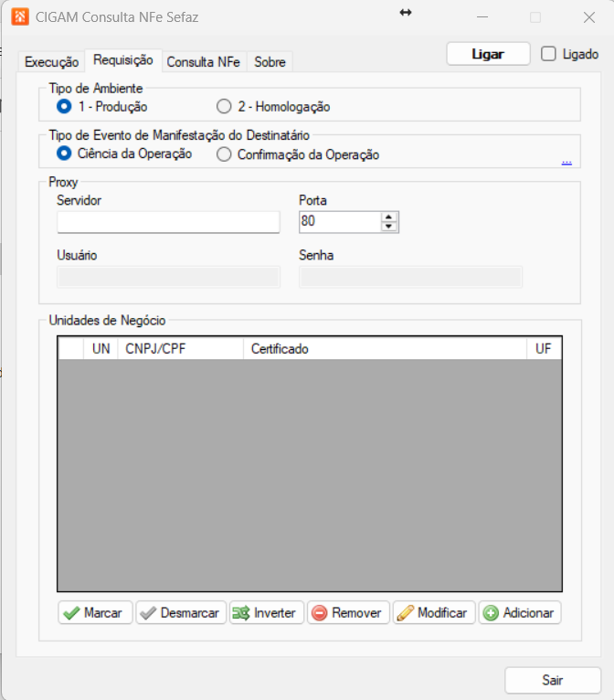Switch to the Execução tab
614x700 pixels.
(x=51, y=61)
